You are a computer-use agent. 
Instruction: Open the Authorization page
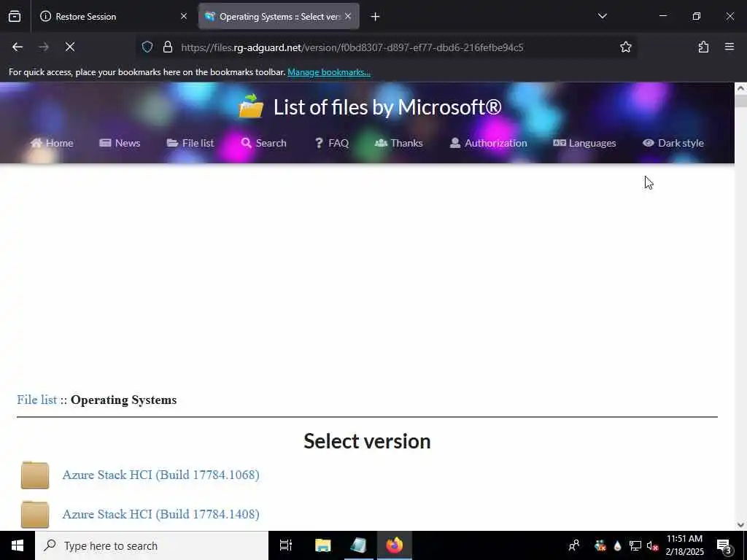tap(488, 143)
